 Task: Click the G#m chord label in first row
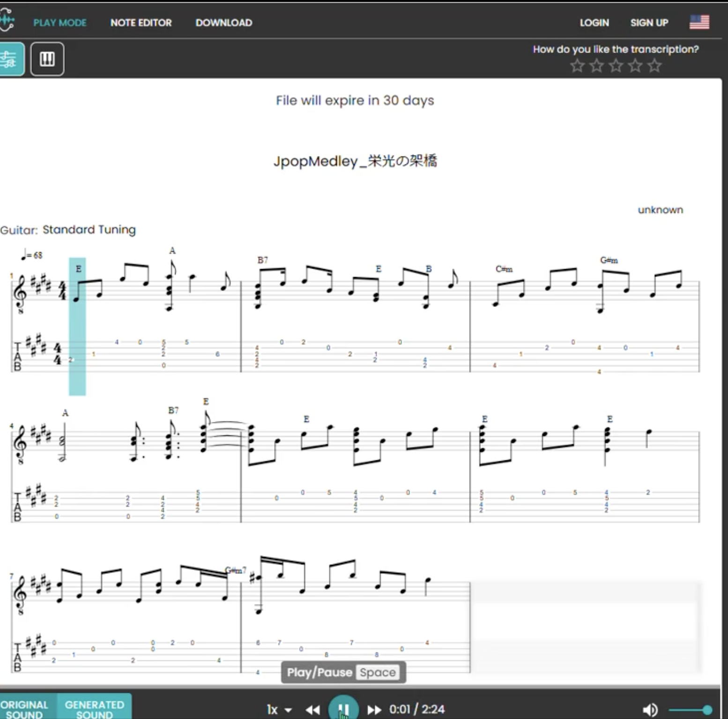609,260
